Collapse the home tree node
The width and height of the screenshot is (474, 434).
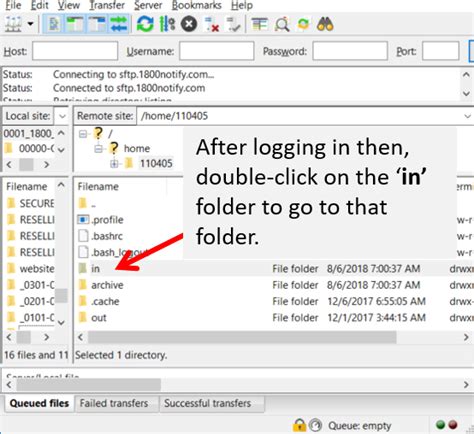click(x=98, y=149)
